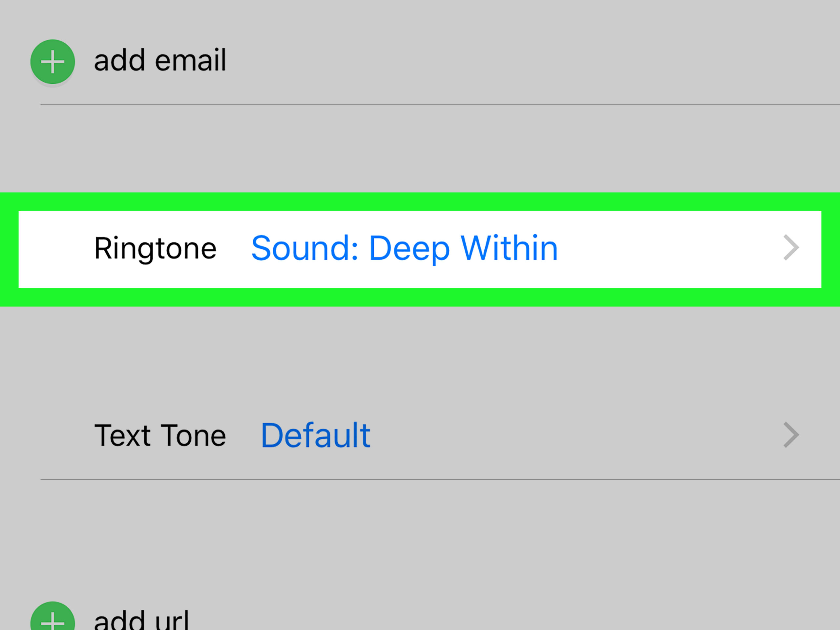This screenshot has height=630, width=840.
Task: Click the add email label
Action: pos(159,61)
